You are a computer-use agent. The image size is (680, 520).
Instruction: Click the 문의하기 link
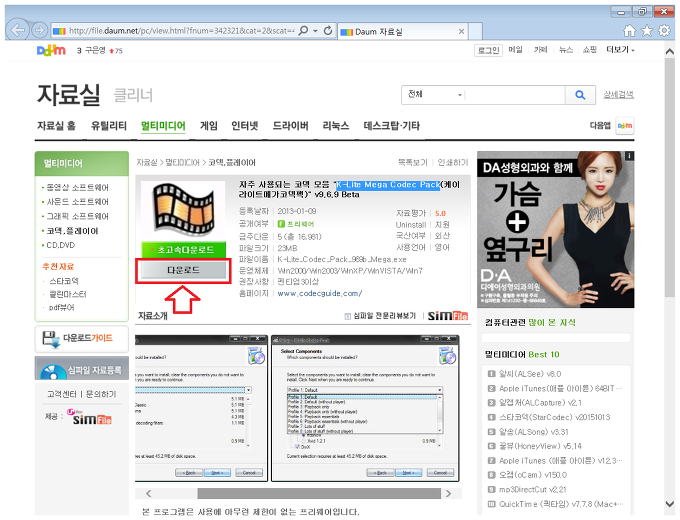coord(101,394)
